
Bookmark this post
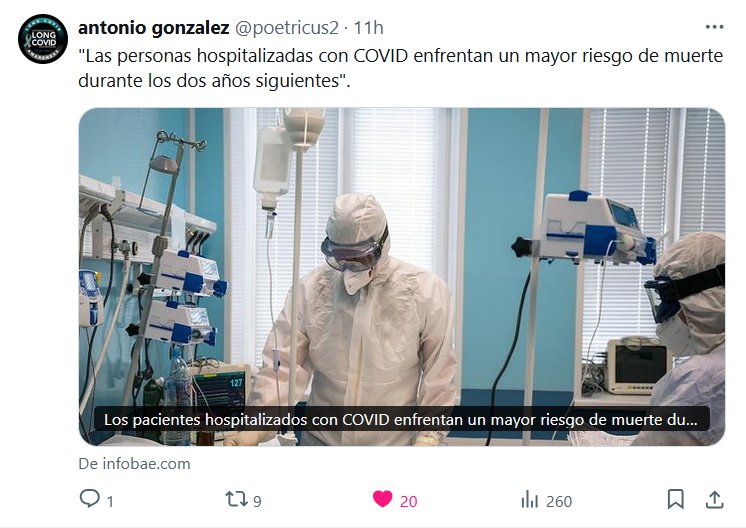(x=676, y=499)
